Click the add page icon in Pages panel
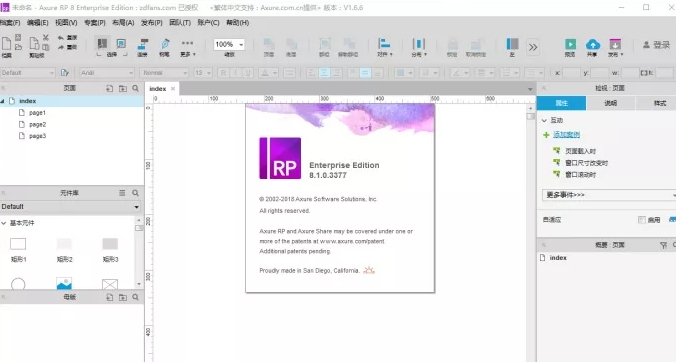This screenshot has height=362, width=676. pos(110,88)
